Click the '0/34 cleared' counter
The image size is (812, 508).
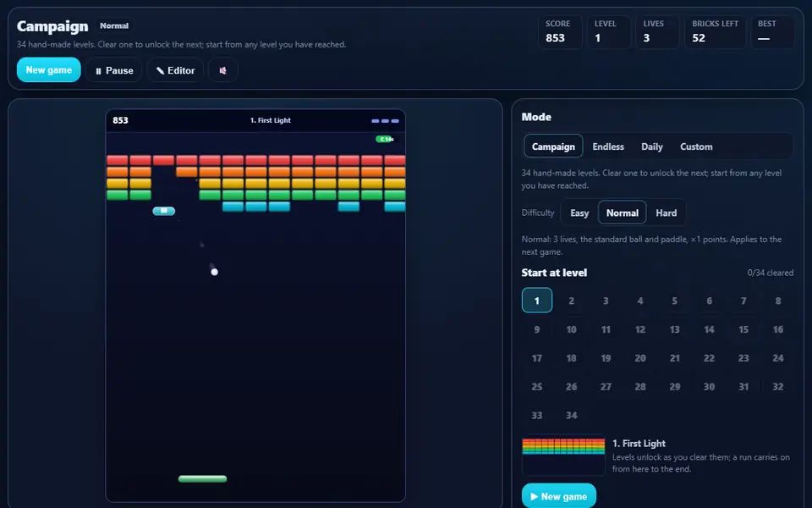[770, 273]
